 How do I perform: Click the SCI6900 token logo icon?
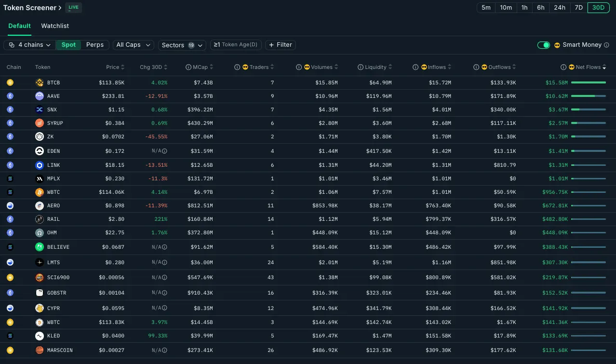[40, 278]
